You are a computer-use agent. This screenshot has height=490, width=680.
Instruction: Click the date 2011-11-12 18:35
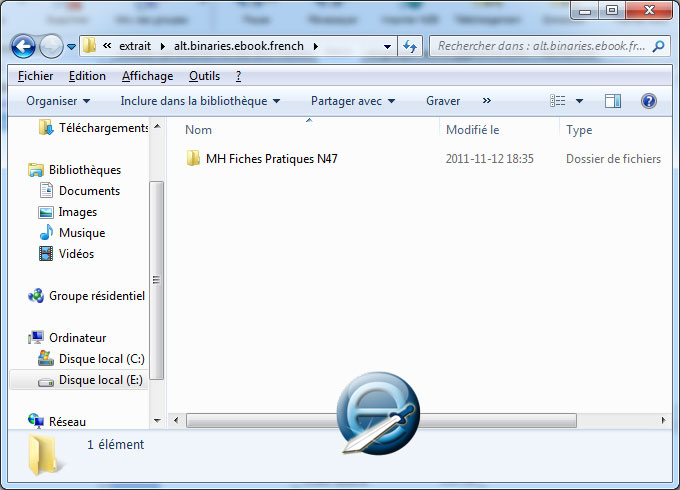pyautogui.click(x=489, y=159)
